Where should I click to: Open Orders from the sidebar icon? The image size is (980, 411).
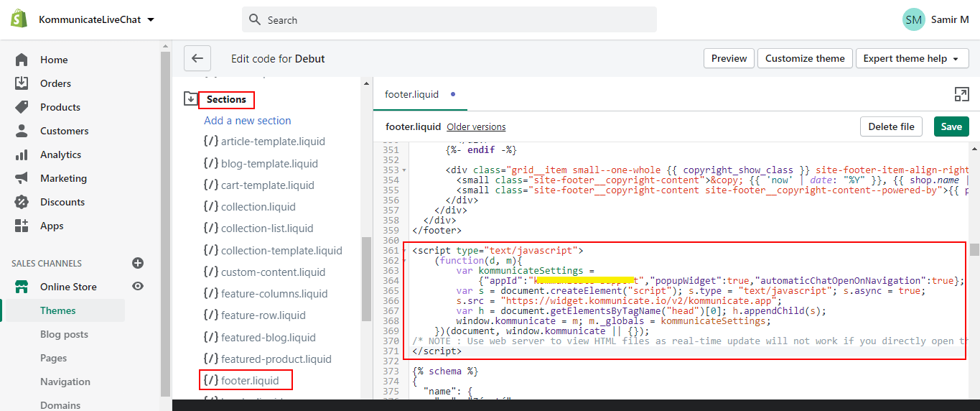click(22, 83)
